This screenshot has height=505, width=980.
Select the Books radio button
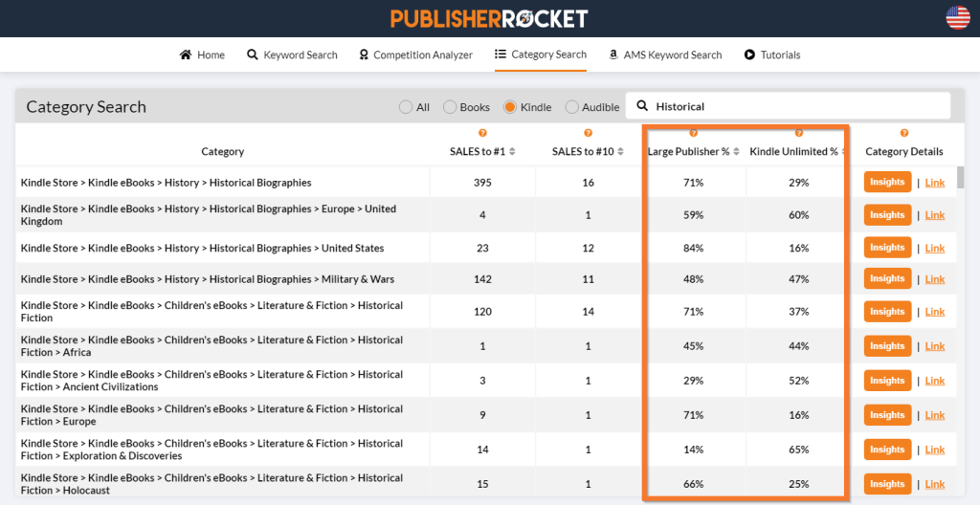click(x=450, y=107)
